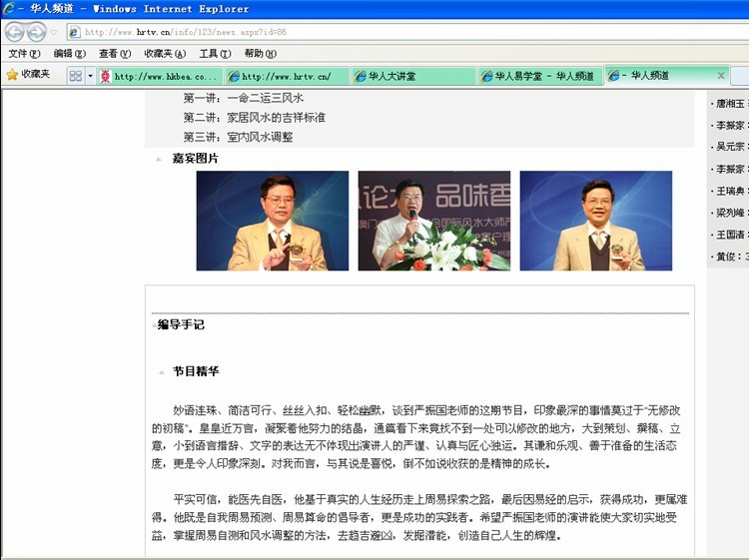Click the 梁列峰 sidebar link
The image size is (749, 560).
[730, 213]
